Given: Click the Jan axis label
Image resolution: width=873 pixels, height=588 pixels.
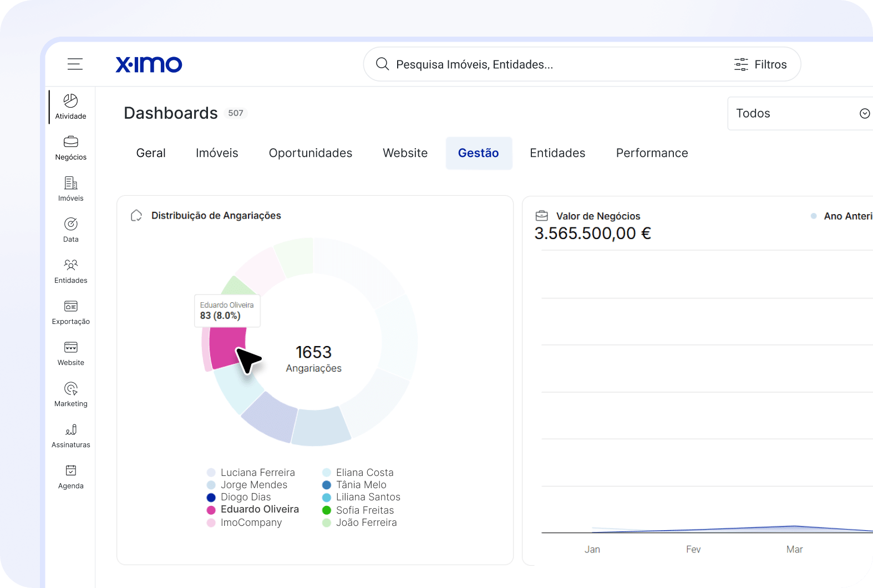Looking at the screenshot, I should click(592, 549).
